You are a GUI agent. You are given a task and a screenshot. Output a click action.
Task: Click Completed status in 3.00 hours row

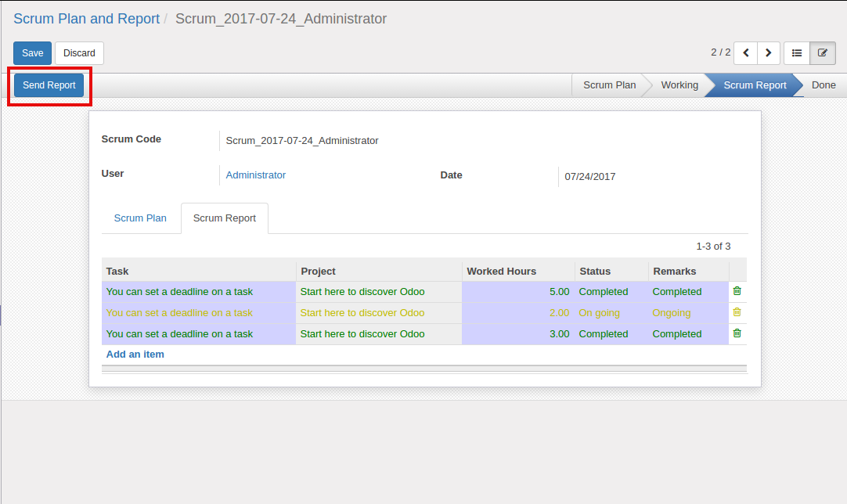pos(611,334)
